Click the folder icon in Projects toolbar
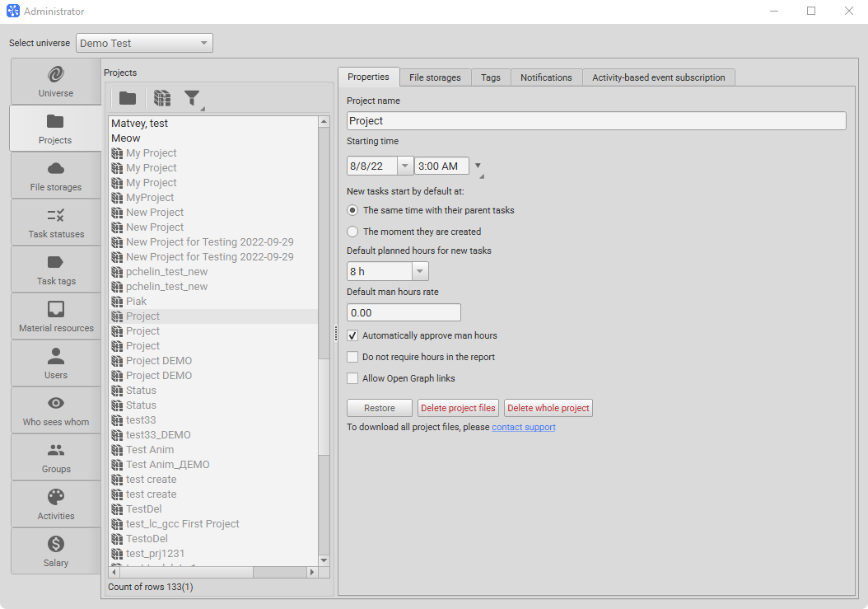 (128, 99)
